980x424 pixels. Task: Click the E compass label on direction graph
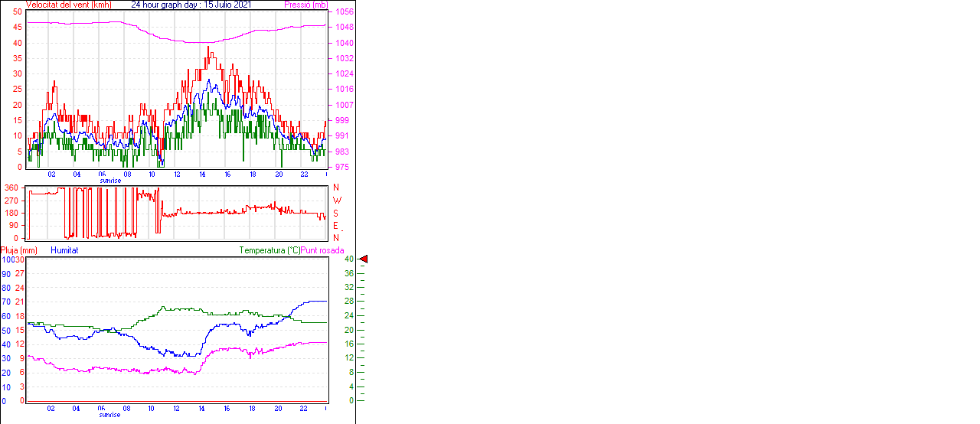pyautogui.click(x=336, y=226)
